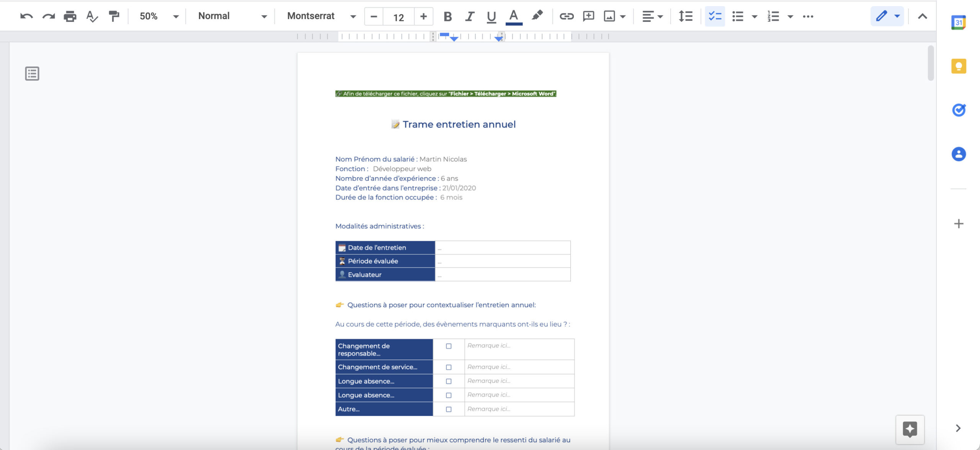Open numbered list style dropdown
Image resolution: width=980 pixels, height=450 pixels.
click(790, 17)
